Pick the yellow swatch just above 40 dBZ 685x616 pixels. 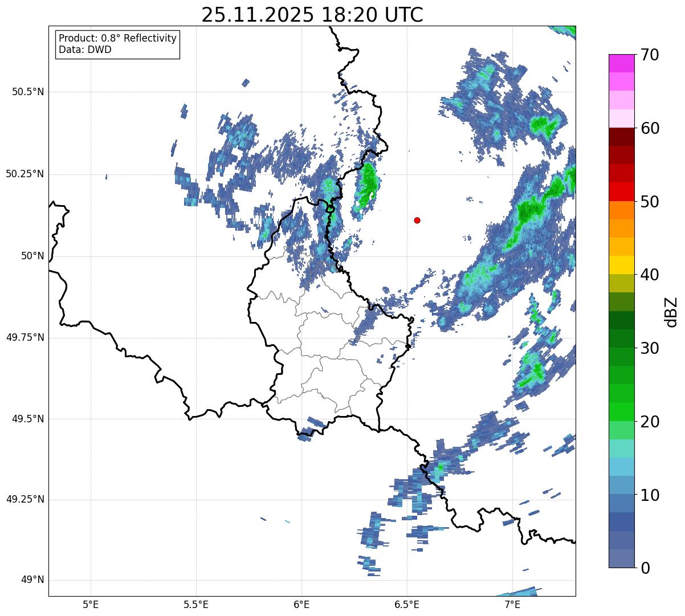(621, 266)
